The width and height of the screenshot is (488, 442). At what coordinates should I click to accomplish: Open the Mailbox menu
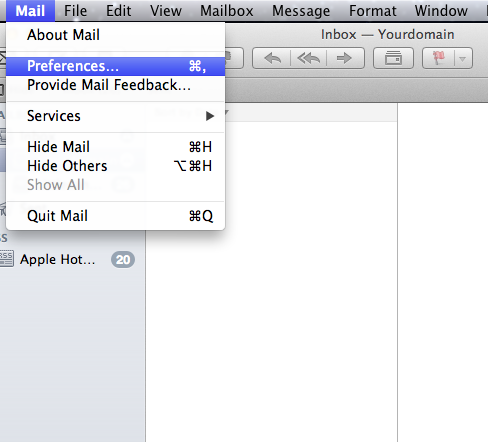pyautogui.click(x=227, y=11)
